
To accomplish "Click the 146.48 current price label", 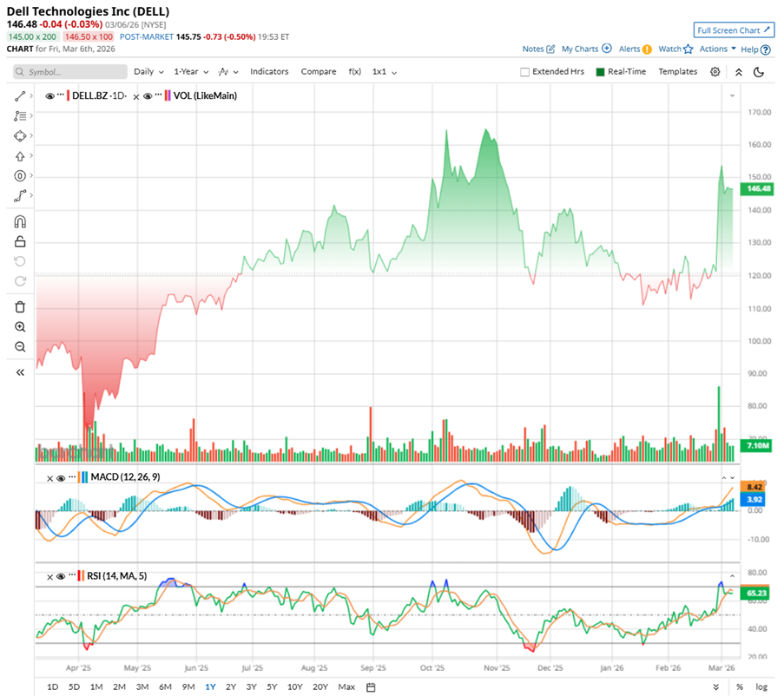I will (x=759, y=188).
